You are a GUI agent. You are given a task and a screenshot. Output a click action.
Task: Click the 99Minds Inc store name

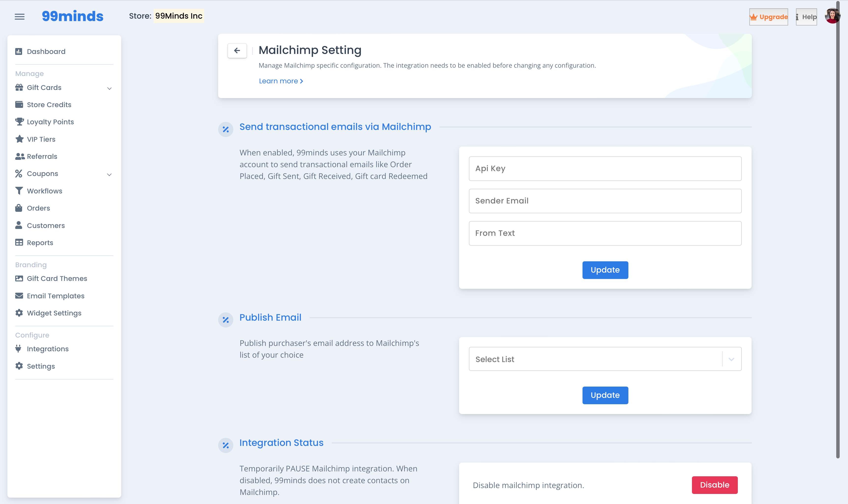coord(179,16)
